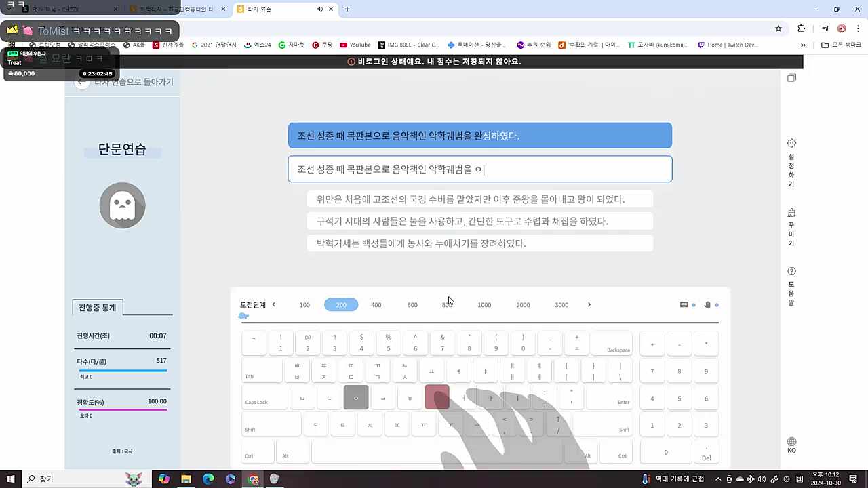The width and height of the screenshot is (868, 488).
Task: Open 쿠팡 bookmark
Action: [x=322, y=45]
